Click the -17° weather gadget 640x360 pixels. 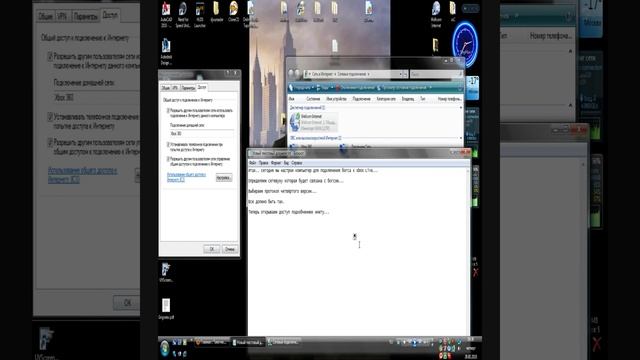pos(473,87)
